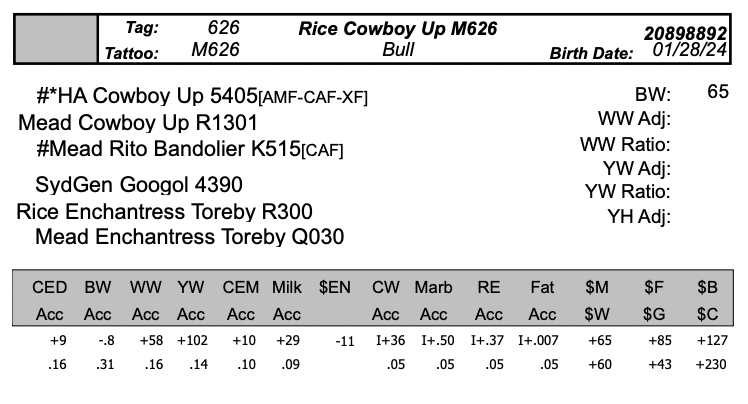Select the birth weight value 65
Viewport: 748px width, 404px height.
(717, 92)
